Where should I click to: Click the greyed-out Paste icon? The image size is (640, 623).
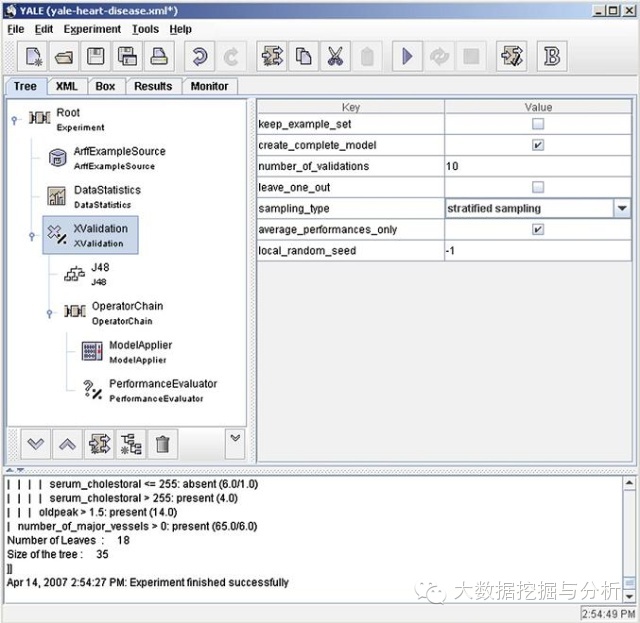pos(367,56)
